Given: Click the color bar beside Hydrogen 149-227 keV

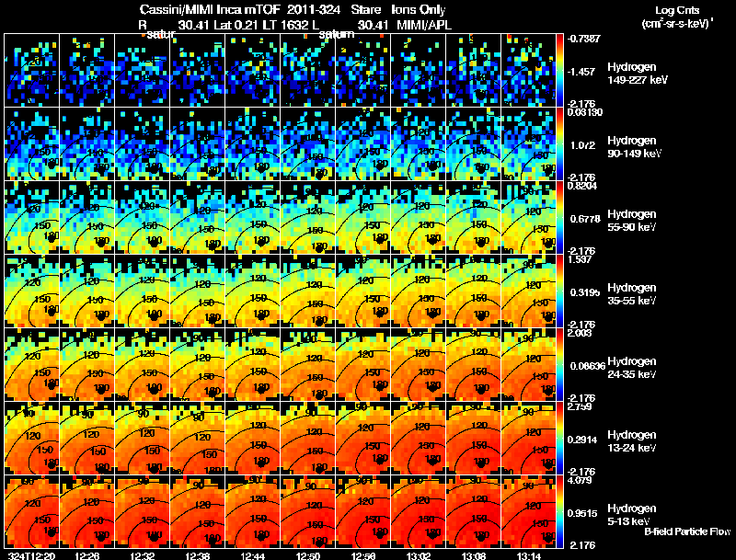Looking at the screenshot, I should click(x=559, y=71).
